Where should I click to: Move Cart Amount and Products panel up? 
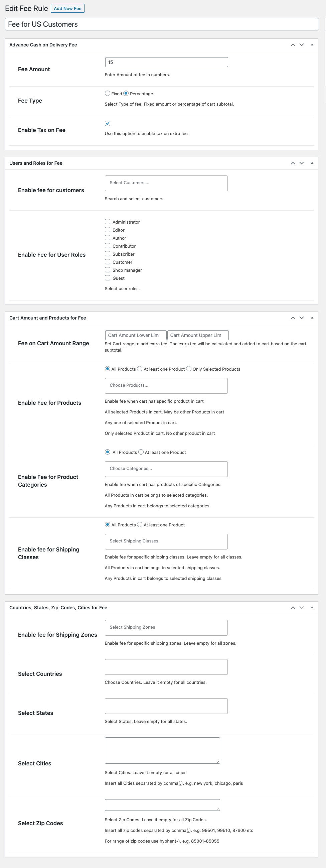pos(293,318)
